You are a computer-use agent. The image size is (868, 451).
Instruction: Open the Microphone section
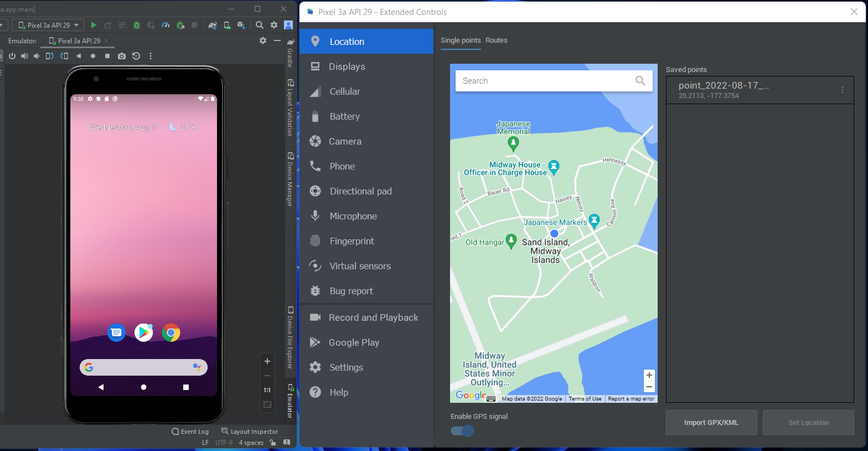coord(366,216)
